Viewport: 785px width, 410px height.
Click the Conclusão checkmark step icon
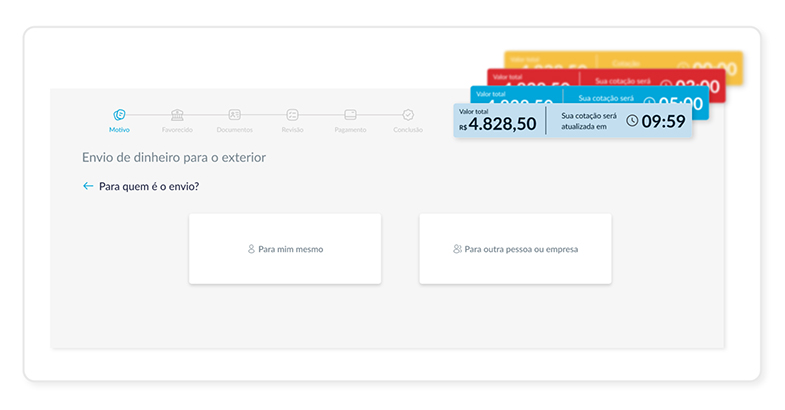tap(408, 115)
